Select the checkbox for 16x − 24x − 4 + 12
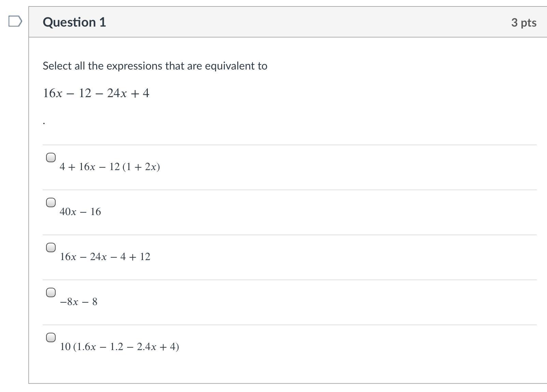This screenshot has height=392, width=547. point(51,247)
